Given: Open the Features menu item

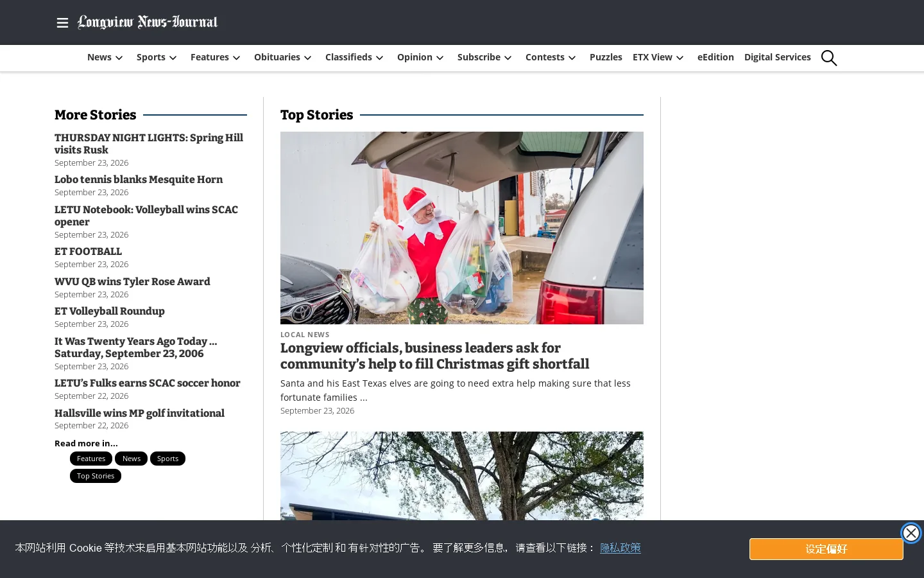Looking at the screenshot, I should pos(210,57).
